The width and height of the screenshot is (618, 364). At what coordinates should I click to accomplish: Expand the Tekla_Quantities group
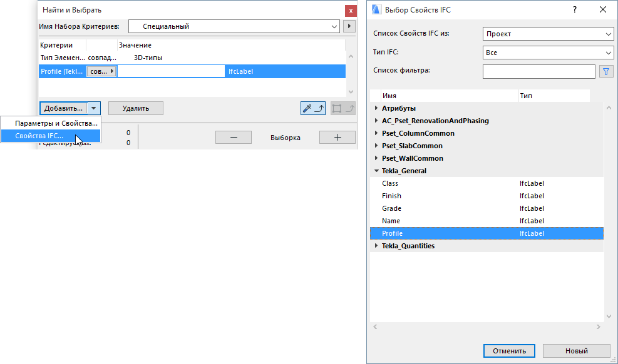[376, 246]
